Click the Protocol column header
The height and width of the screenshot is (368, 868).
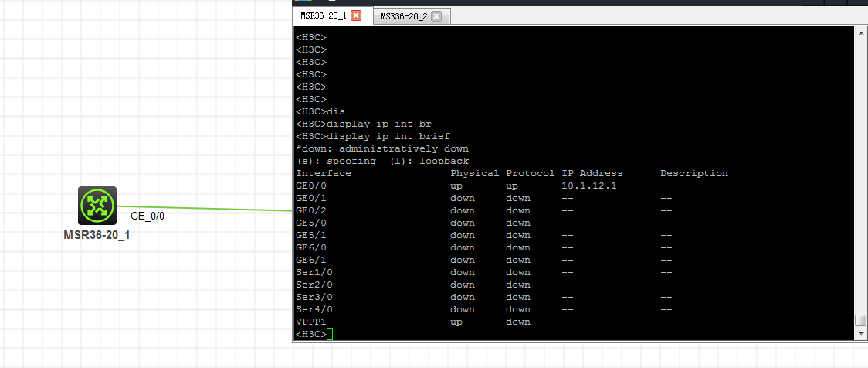[x=531, y=173]
